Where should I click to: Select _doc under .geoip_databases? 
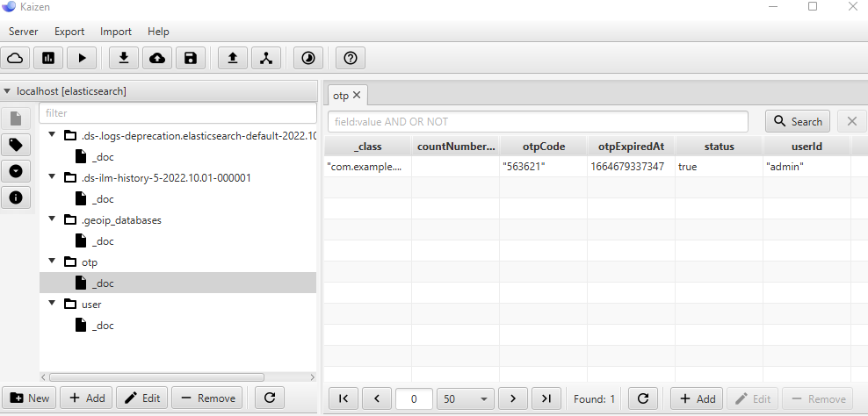pos(103,240)
